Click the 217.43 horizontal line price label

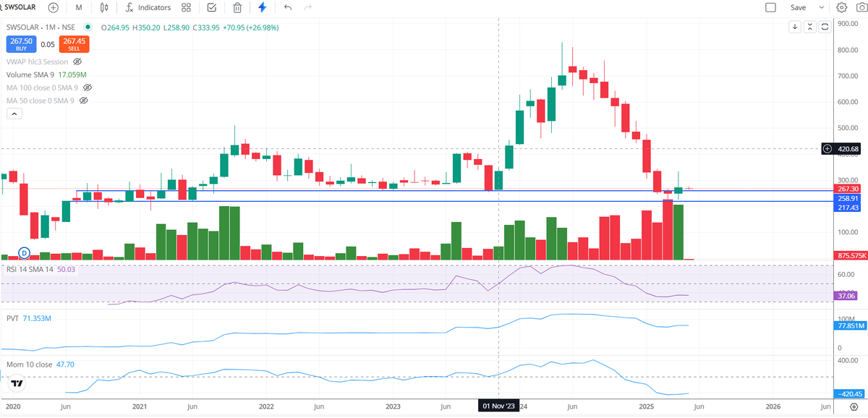tap(848, 208)
